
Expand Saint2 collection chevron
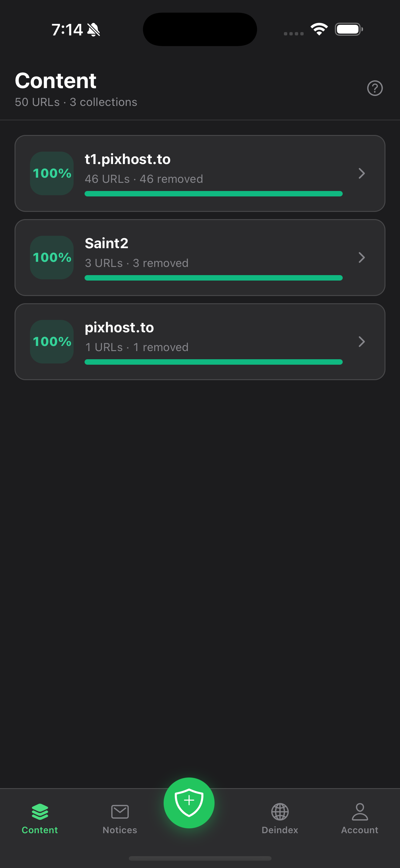coord(362,258)
